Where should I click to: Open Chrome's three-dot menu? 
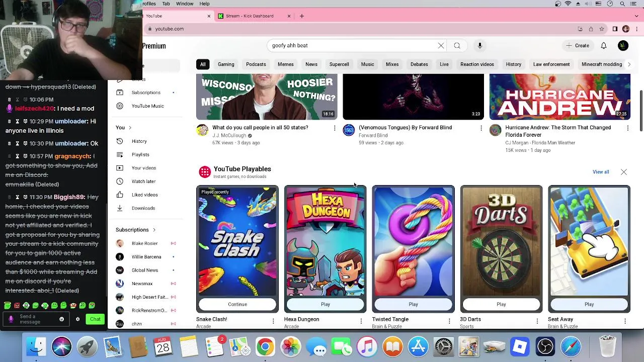[x=636, y=29]
